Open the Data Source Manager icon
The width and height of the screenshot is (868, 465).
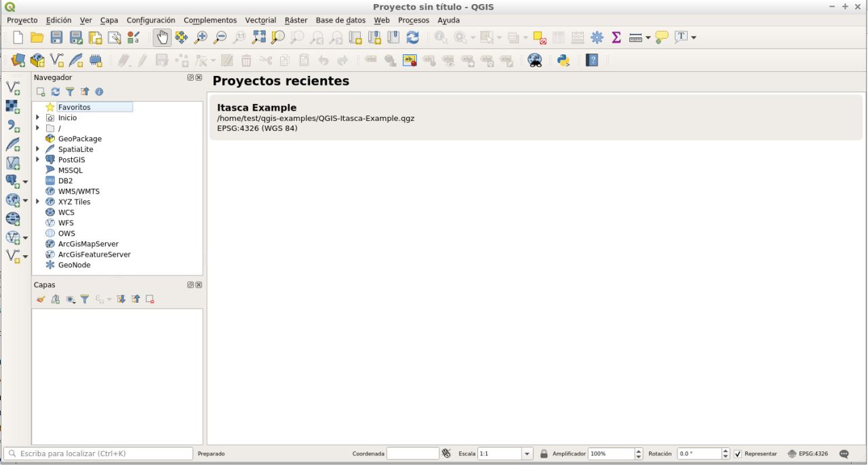(18, 60)
